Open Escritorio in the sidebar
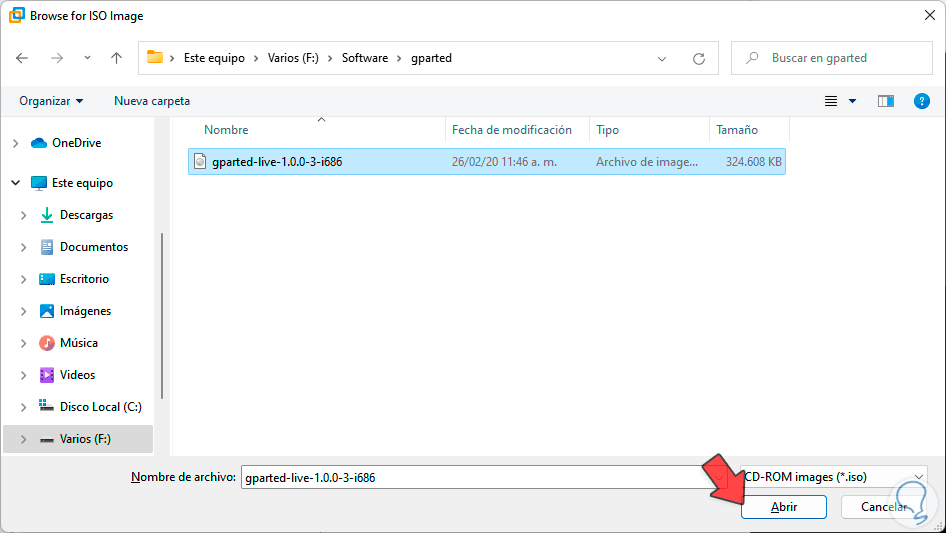Viewport: 946px width, 533px height. pos(84,279)
